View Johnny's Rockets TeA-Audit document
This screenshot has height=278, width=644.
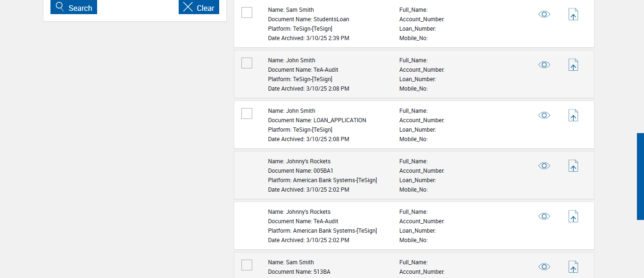[x=544, y=217]
